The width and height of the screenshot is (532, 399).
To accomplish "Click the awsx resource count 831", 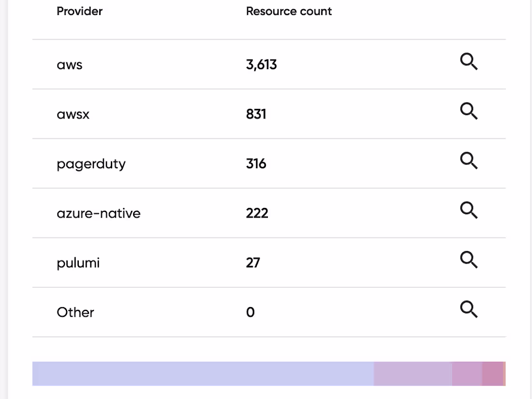I will pyautogui.click(x=256, y=114).
